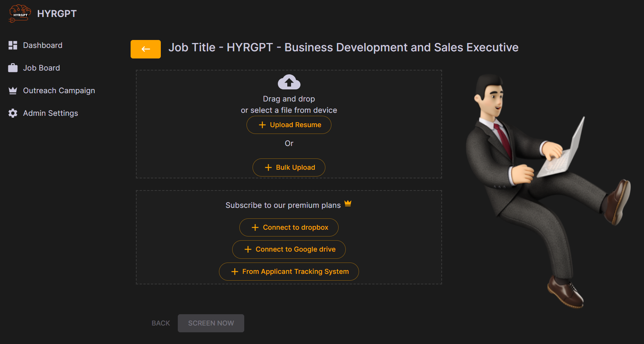Screen dimensions: 644x344
Task: Open Admin Settings from sidebar
Action: pos(51,113)
